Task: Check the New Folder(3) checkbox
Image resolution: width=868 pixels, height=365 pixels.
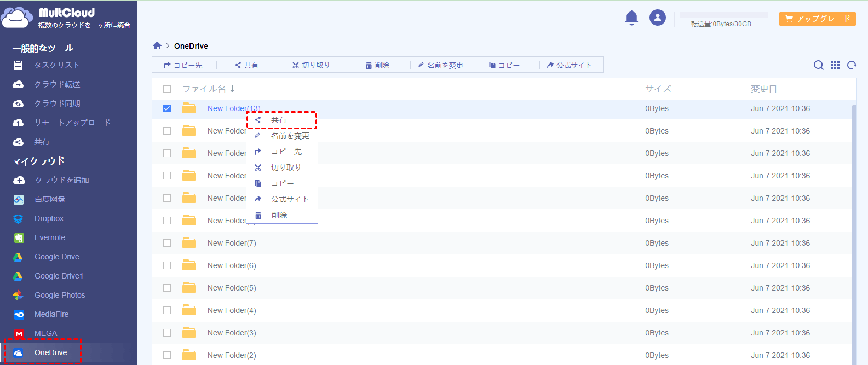Action: pyautogui.click(x=167, y=333)
